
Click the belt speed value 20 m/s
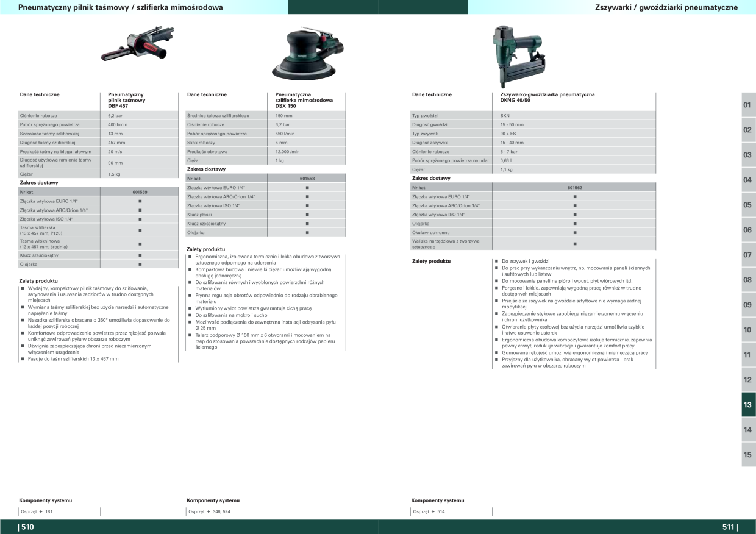tap(115, 152)
